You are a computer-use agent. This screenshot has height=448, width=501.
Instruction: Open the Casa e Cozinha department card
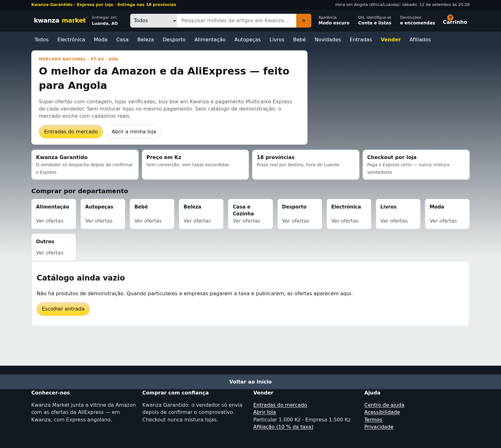pos(250,214)
